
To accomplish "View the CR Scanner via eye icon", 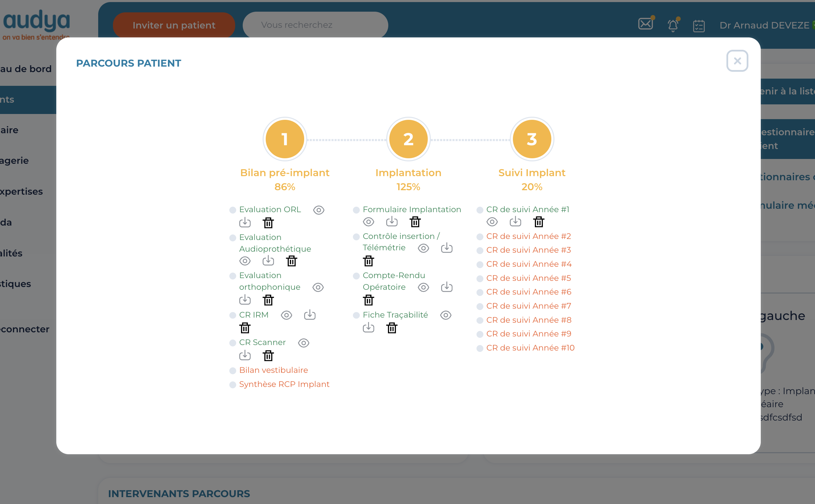I will (303, 343).
